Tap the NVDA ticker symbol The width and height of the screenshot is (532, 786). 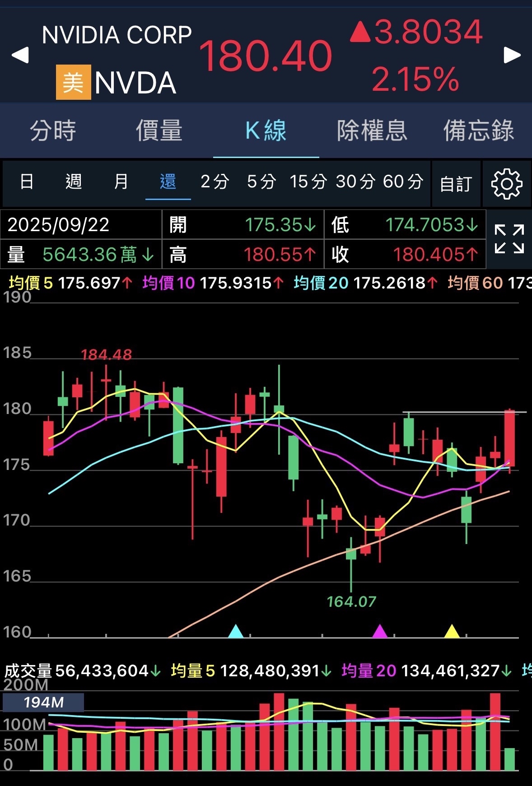point(135,83)
